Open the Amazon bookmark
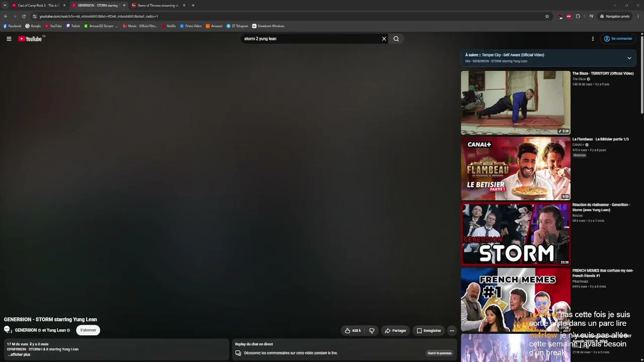Image resolution: width=644 pixels, height=362 pixels. coord(214,26)
